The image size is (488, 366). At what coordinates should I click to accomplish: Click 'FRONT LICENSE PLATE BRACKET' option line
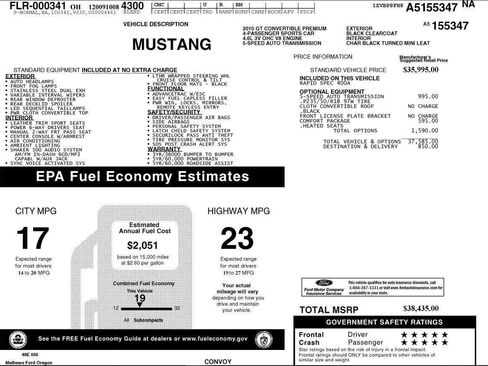[x=345, y=116]
